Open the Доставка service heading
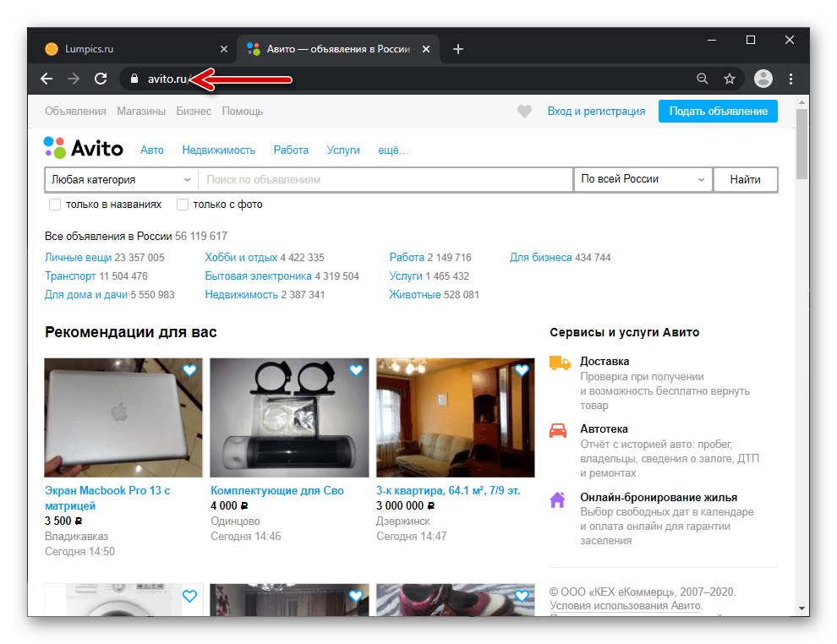The height and width of the screenshot is (644, 837). [604, 361]
